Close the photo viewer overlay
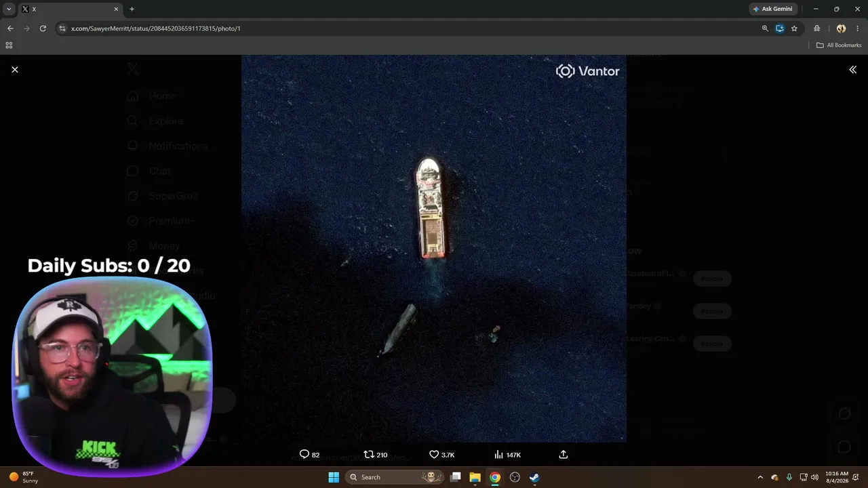The width and height of the screenshot is (868, 488). (15, 70)
